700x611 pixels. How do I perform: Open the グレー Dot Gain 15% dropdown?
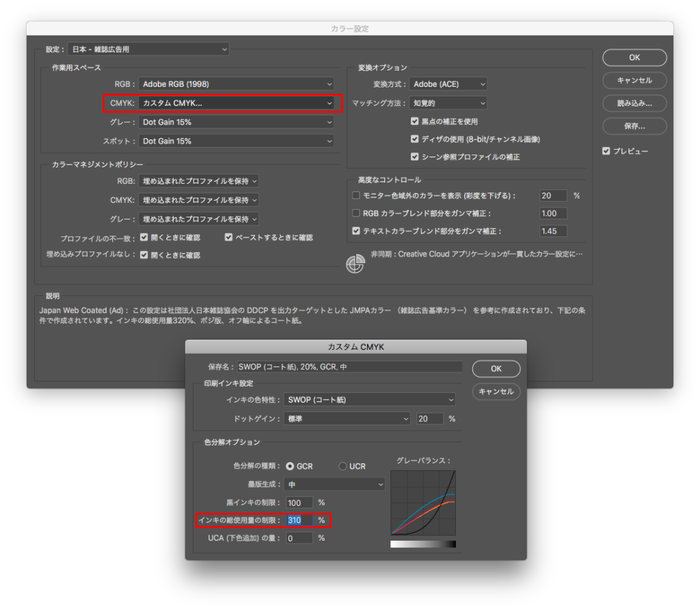click(236, 122)
